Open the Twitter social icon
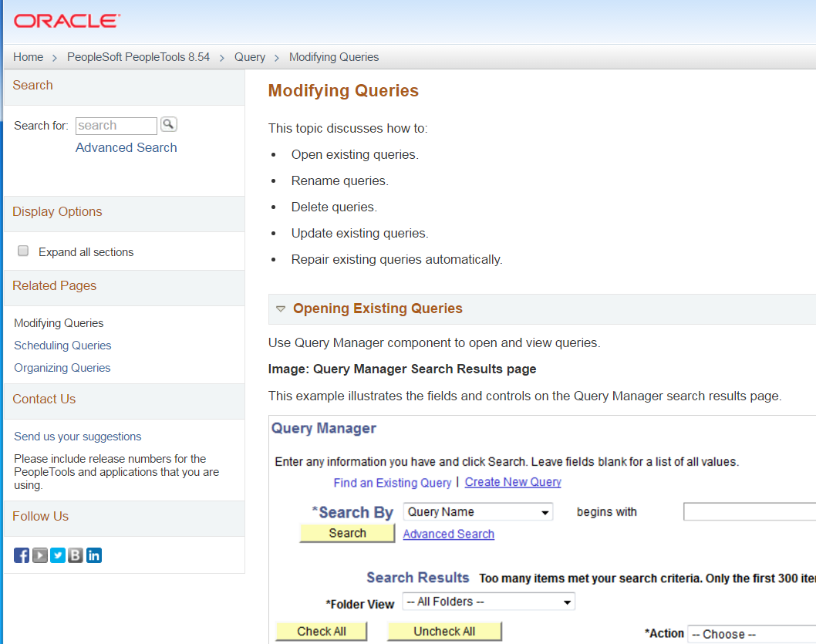Viewport: 816px width, 644px height. pyautogui.click(x=58, y=555)
